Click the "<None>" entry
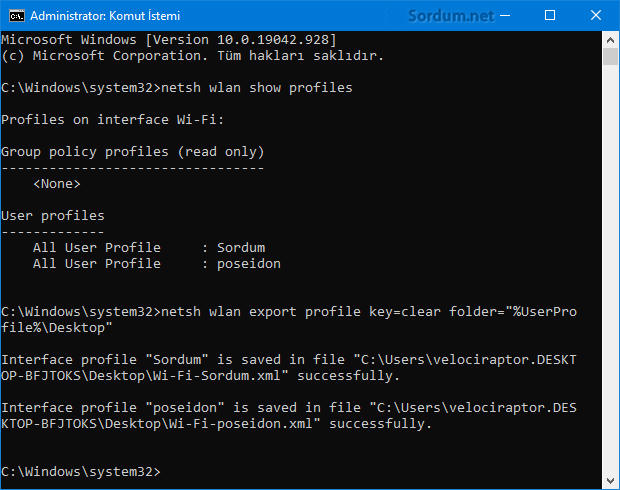Viewport: 620px width, 490px height. tap(57, 184)
